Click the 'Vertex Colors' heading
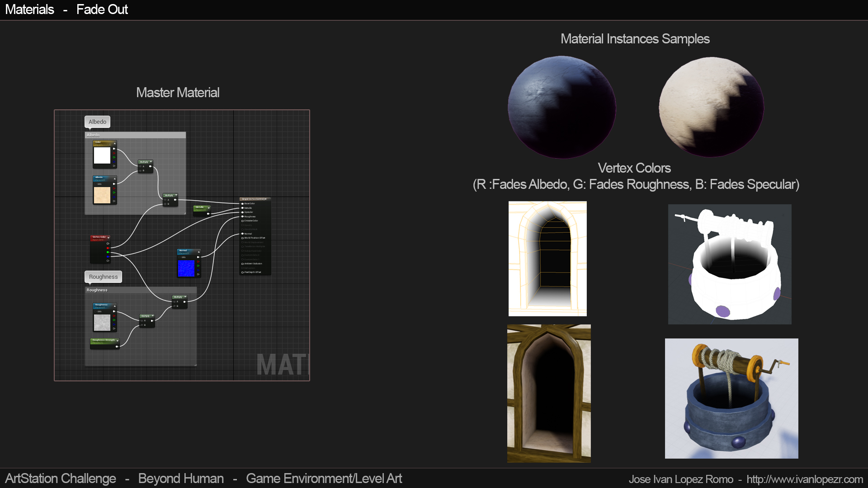This screenshot has width=868, height=488. [634, 168]
